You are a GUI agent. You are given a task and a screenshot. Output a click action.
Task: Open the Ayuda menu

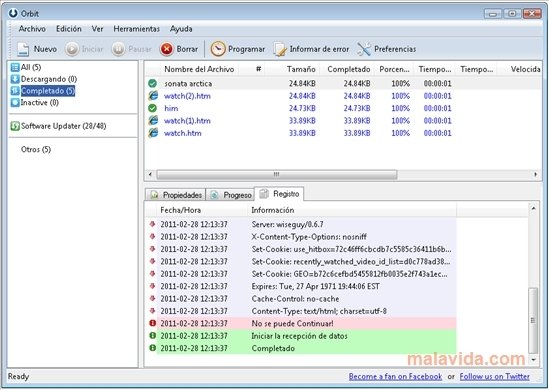pyautogui.click(x=181, y=29)
